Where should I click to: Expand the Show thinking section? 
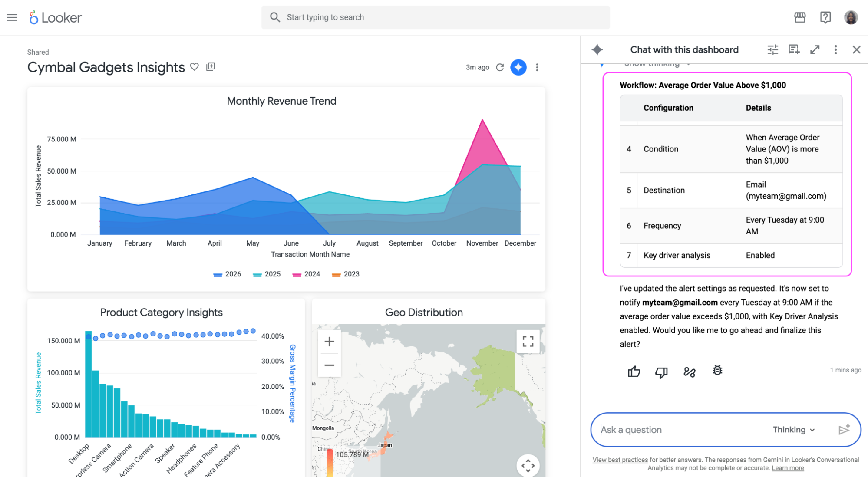point(657,64)
